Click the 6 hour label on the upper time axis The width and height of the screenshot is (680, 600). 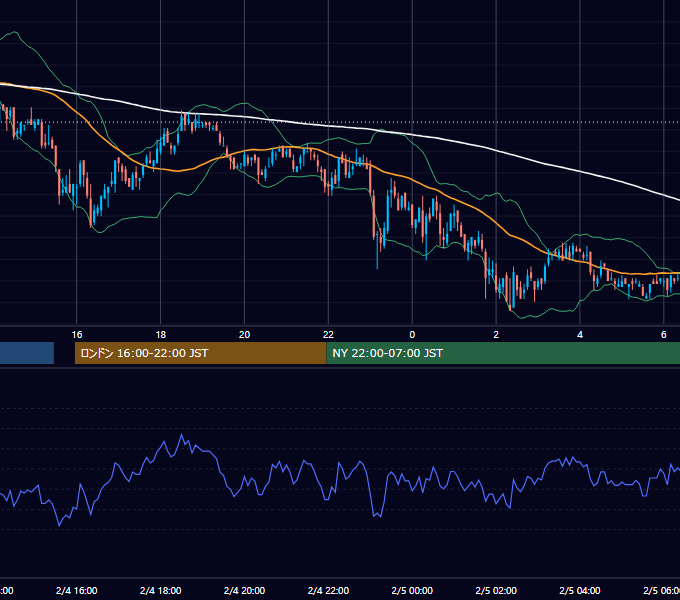tap(664, 335)
